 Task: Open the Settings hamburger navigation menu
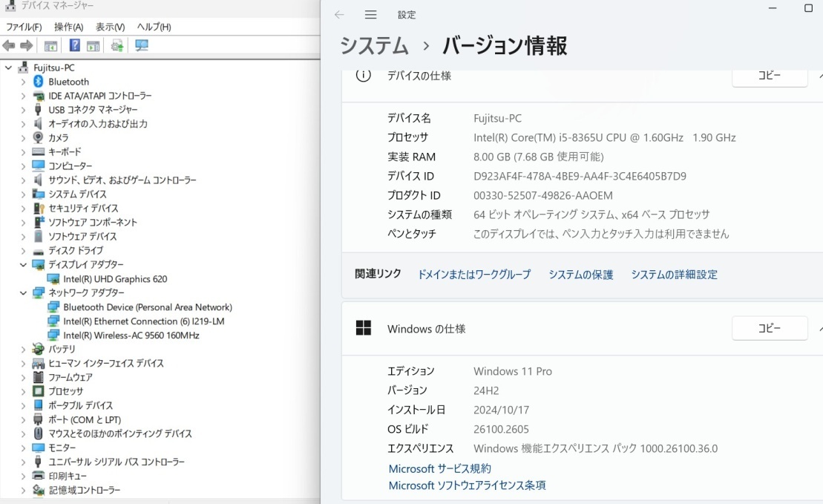371,15
